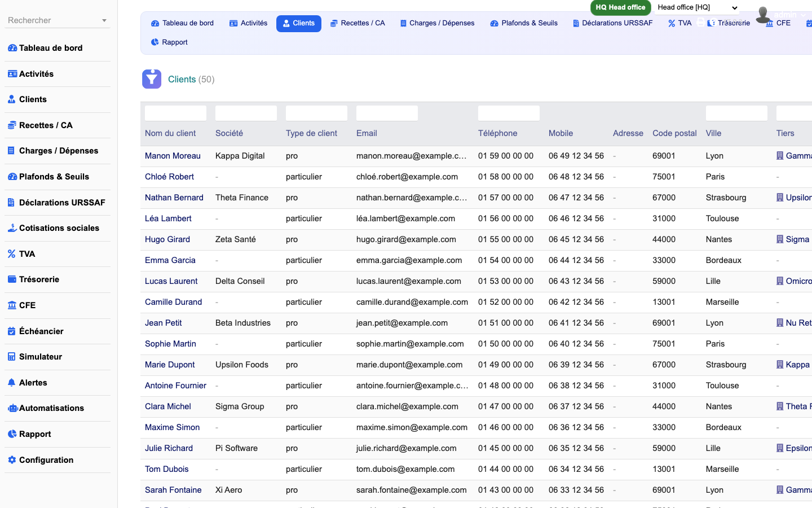Screen dimensions: 812x508
Task: Open the Déclarations URSSAF tab
Action: pyautogui.click(x=612, y=23)
